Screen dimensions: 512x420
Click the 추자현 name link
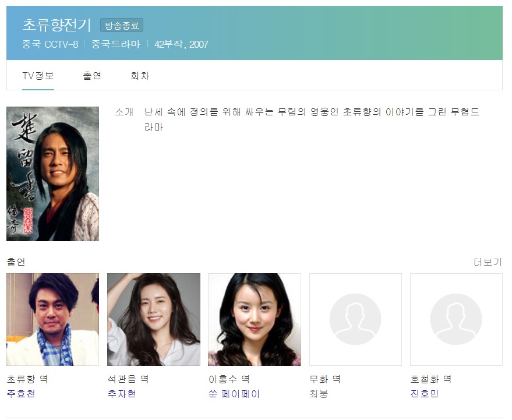point(122,394)
